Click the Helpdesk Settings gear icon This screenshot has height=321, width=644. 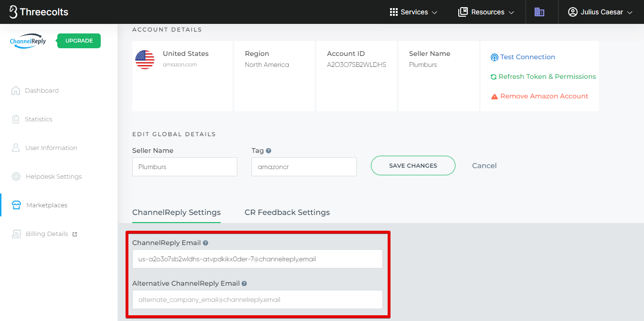point(16,176)
